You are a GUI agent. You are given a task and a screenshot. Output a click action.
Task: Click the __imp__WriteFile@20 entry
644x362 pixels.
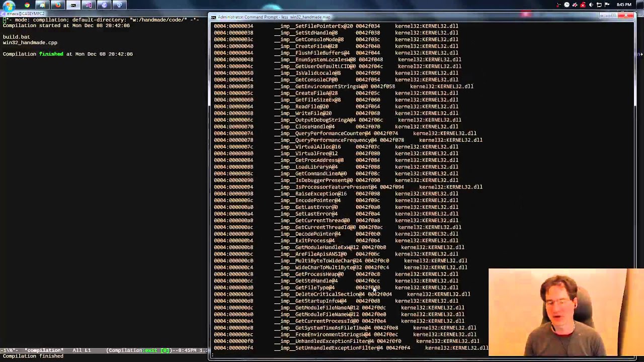click(303, 113)
